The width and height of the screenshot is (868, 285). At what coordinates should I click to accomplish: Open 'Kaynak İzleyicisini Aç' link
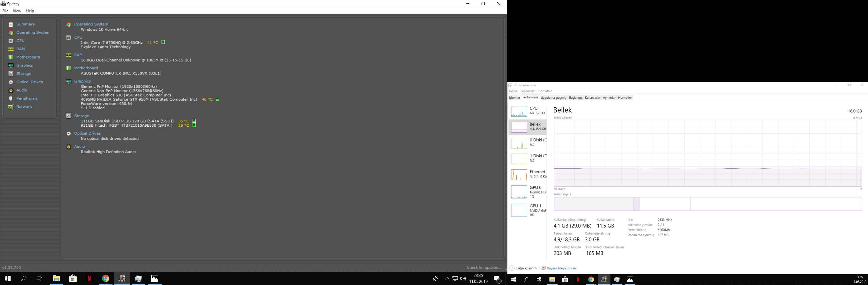pyautogui.click(x=562, y=268)
